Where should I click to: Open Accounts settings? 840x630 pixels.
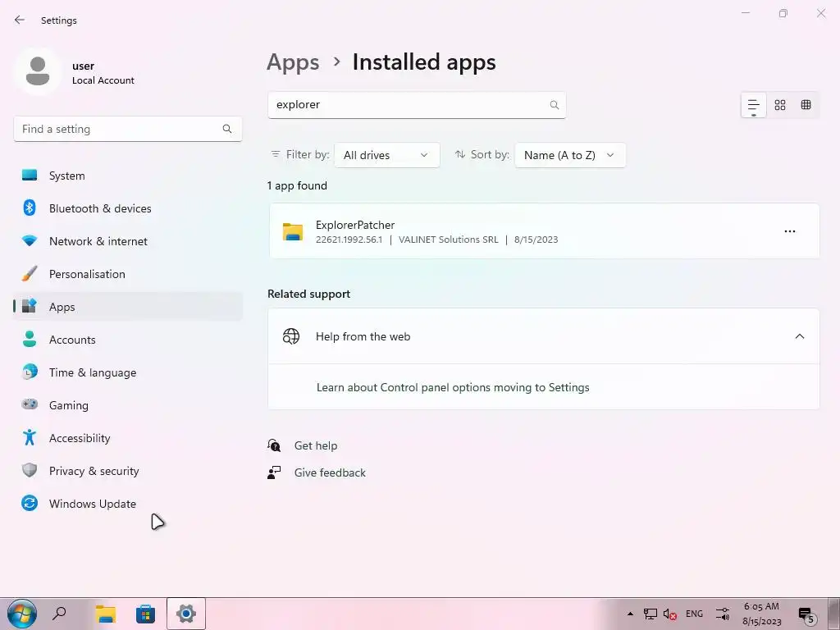(127, 340)
